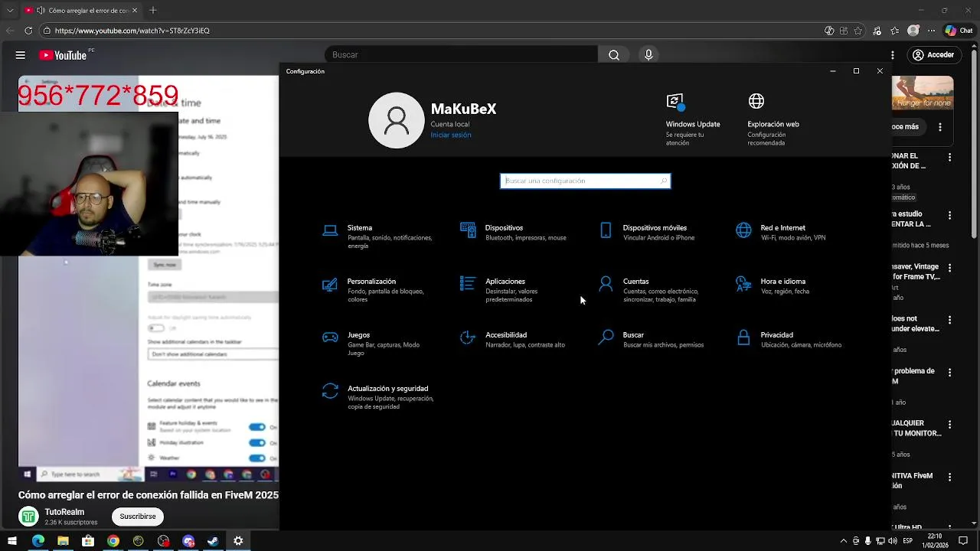This screenshot has width=980, height=551.
Task: Open YouTube settings three-dot menu beside Acceder
Action: 893,55
